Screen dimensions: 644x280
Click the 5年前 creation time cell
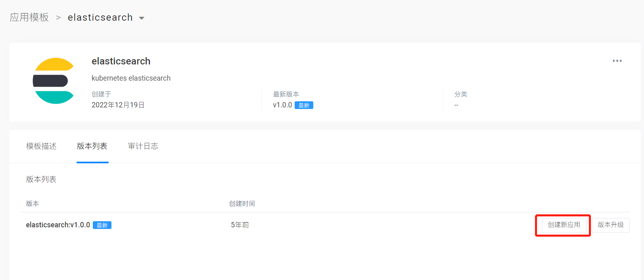click(x=240, y=225)
